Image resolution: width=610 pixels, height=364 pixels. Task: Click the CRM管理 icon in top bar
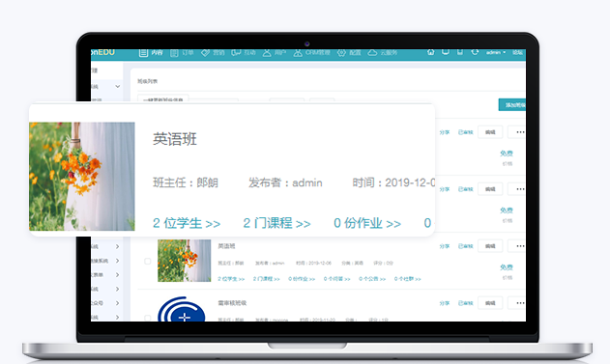(x=298, y=53)
